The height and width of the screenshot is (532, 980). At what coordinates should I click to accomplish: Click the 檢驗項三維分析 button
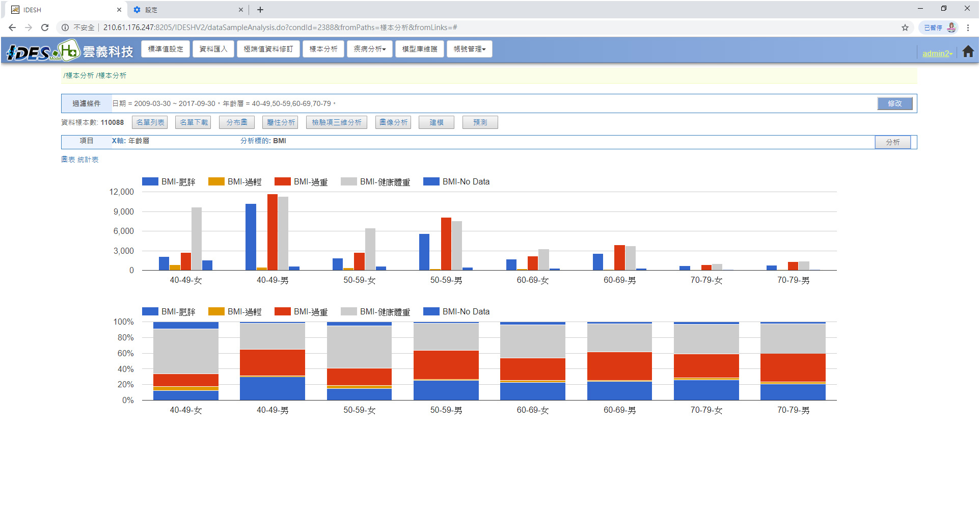pos(337,122)
